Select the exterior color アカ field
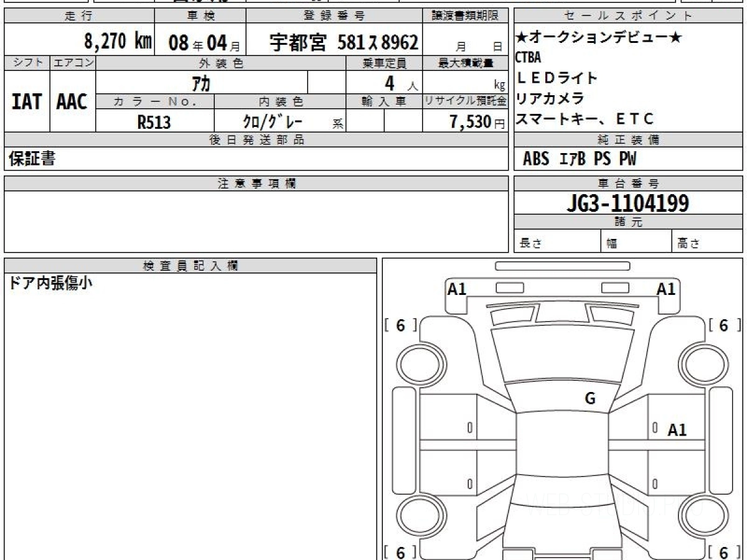Viewport: 747px width, 560px height. click(201, 83)
